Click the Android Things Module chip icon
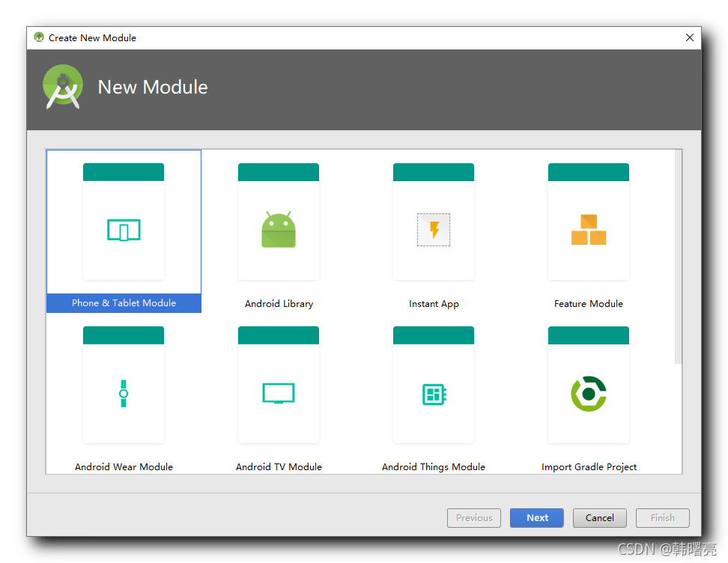728x563 pixels. 434,393
